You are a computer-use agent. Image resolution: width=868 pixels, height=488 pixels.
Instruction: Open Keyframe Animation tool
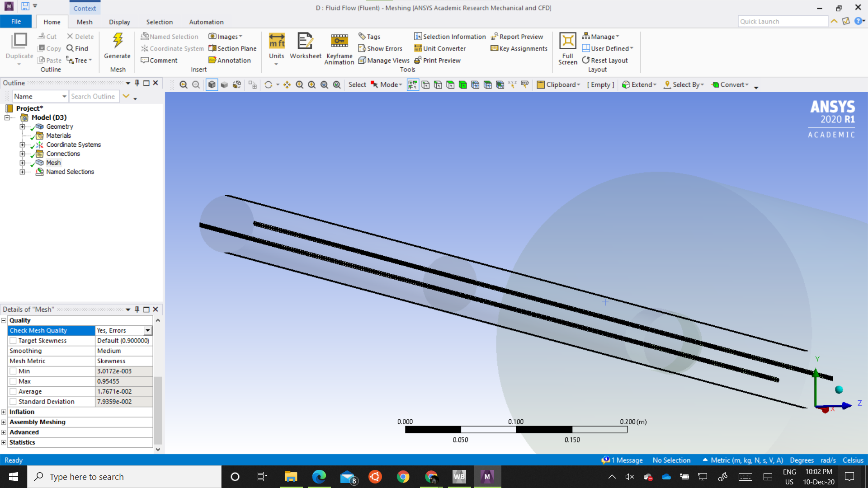[339, 49]
